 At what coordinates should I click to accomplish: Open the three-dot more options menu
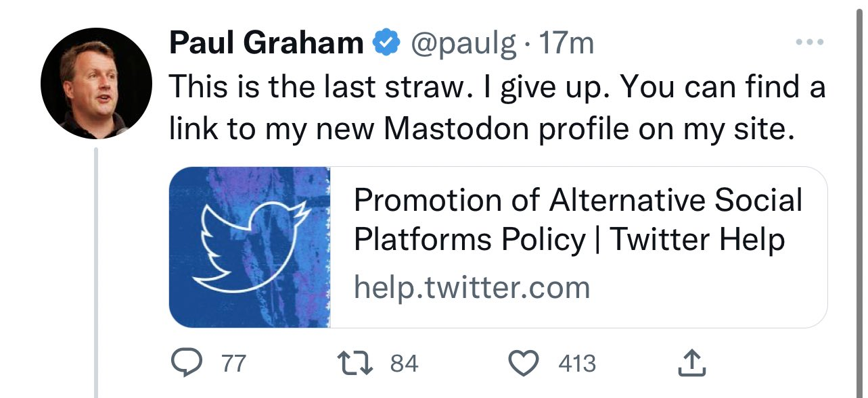(x=809, y=43)
